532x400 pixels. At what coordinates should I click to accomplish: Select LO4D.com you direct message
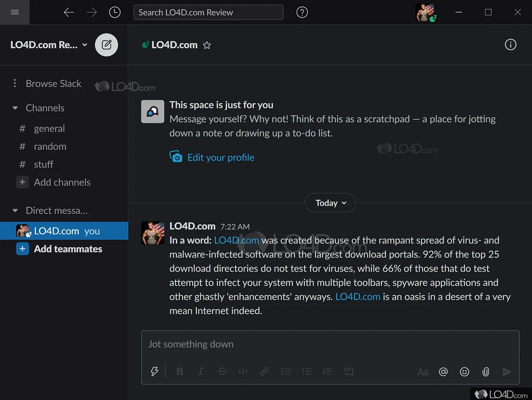click(64, 231)
